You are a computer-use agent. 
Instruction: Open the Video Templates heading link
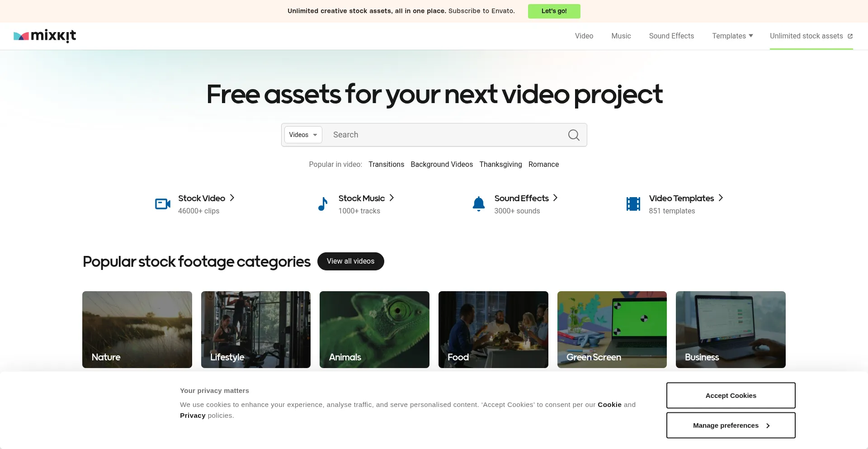(x=681, y=198)
